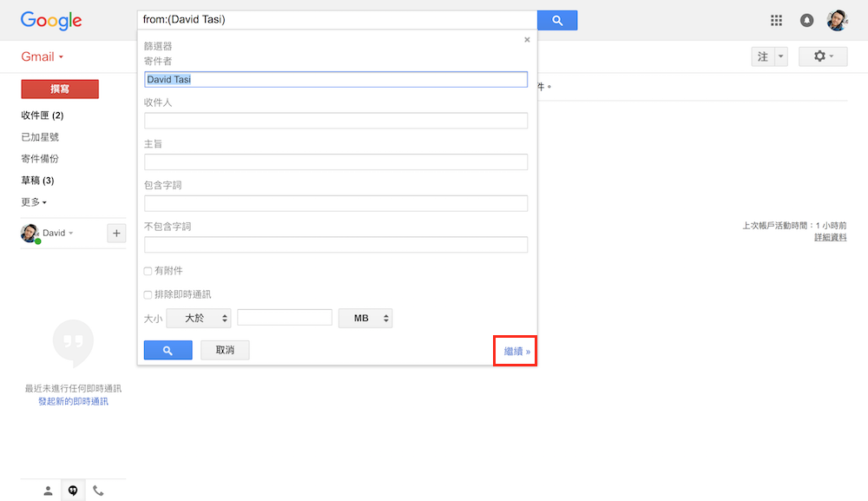This screenshot has width=868, height=501.
Task: Open Google account notifications bell
Action: point(807,20)
